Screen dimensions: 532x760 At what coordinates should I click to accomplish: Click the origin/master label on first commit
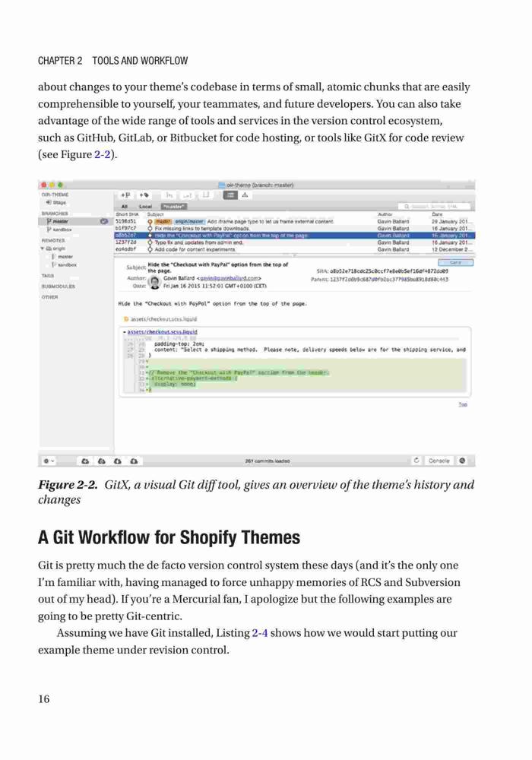[x=189, y=221]
